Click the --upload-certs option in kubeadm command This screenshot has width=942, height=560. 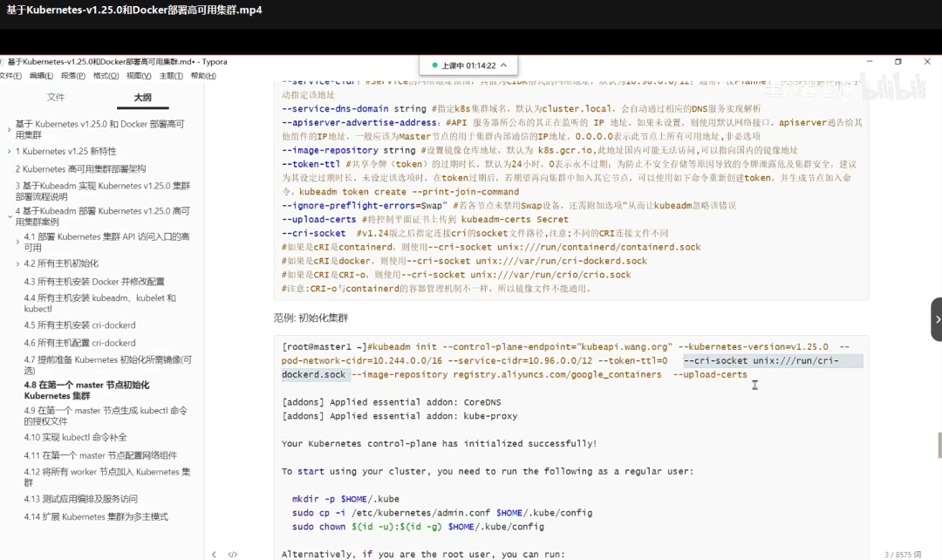point(709,374)
